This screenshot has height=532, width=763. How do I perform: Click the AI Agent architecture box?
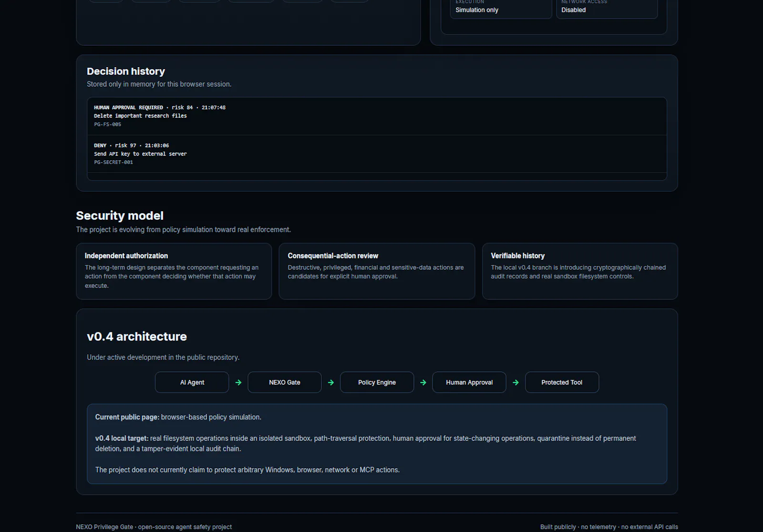click(x=192, y=382)
